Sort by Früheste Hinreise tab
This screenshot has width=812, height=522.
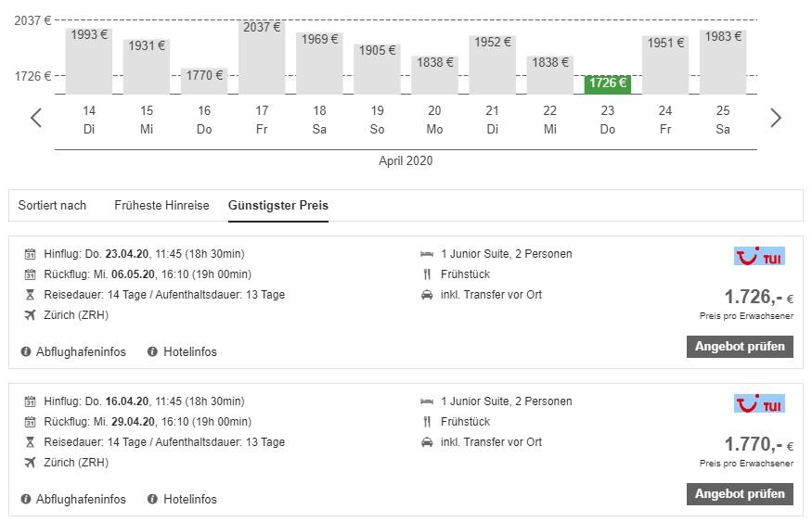click(x=161, y=205)
